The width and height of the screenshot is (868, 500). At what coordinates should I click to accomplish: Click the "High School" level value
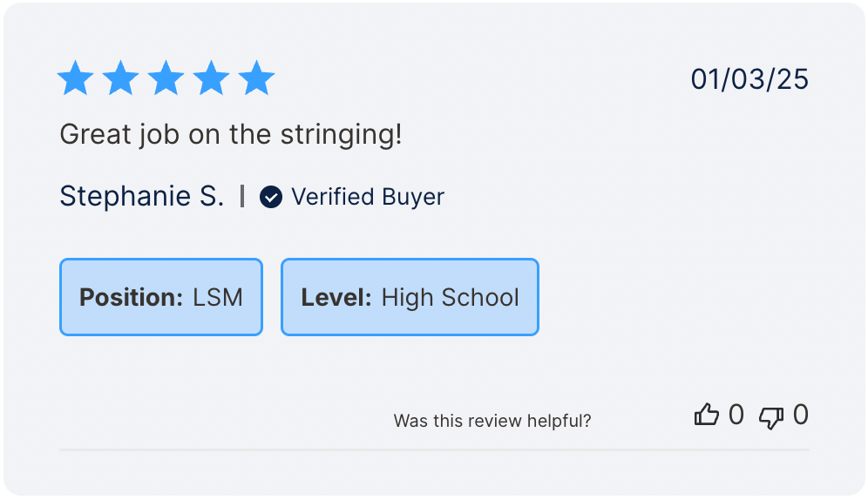450,297
